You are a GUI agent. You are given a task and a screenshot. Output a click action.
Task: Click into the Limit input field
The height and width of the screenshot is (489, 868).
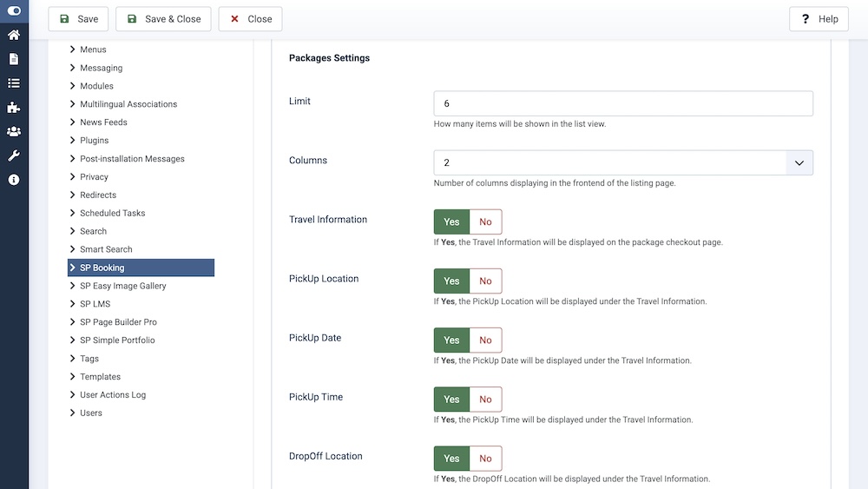(x=623, y=103)
